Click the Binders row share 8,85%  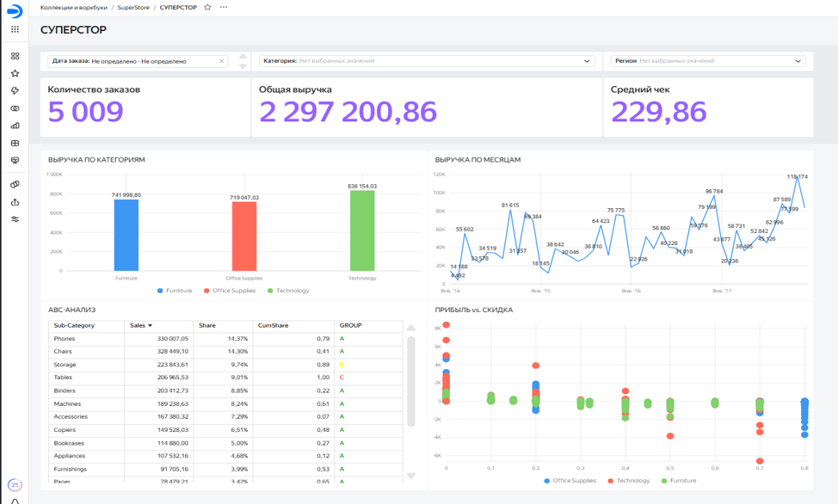239,390
